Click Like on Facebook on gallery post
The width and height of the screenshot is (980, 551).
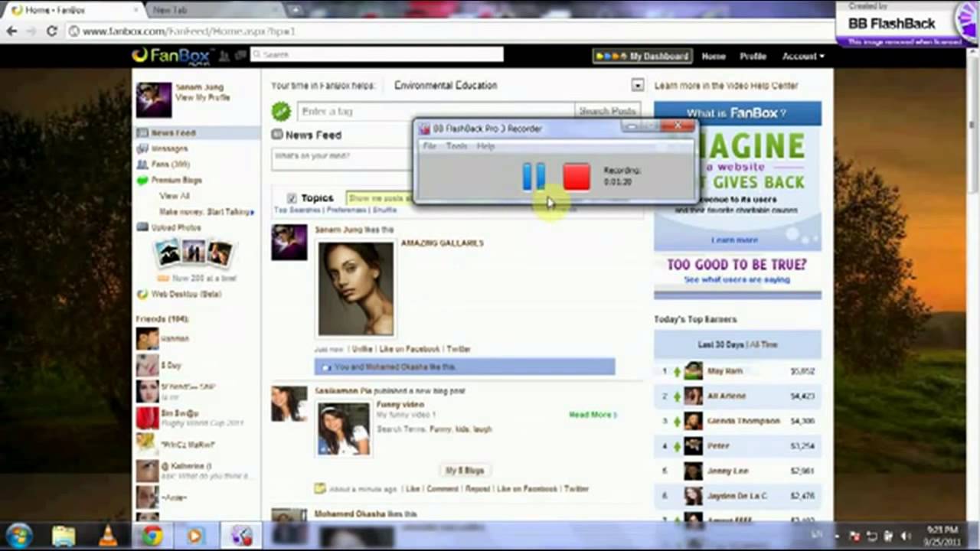pos(409,349)
